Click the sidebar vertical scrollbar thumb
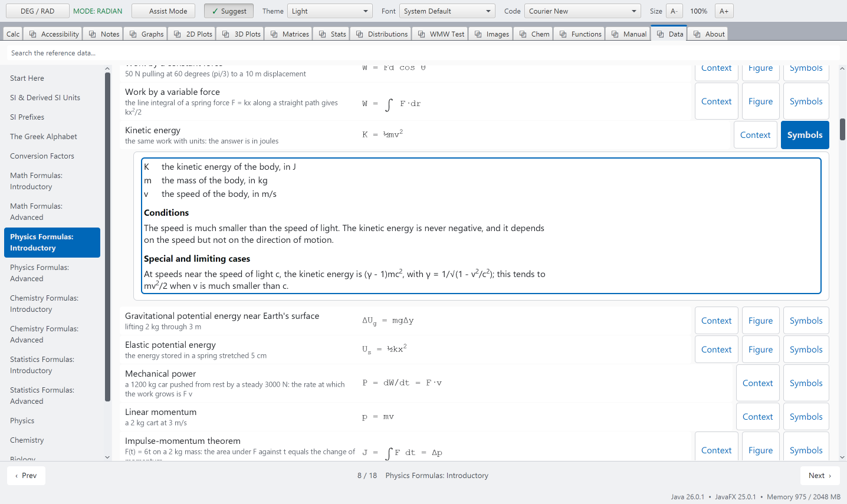Viewport: 847px width, 504px height. pyautogui.click(x=107, y=236)
